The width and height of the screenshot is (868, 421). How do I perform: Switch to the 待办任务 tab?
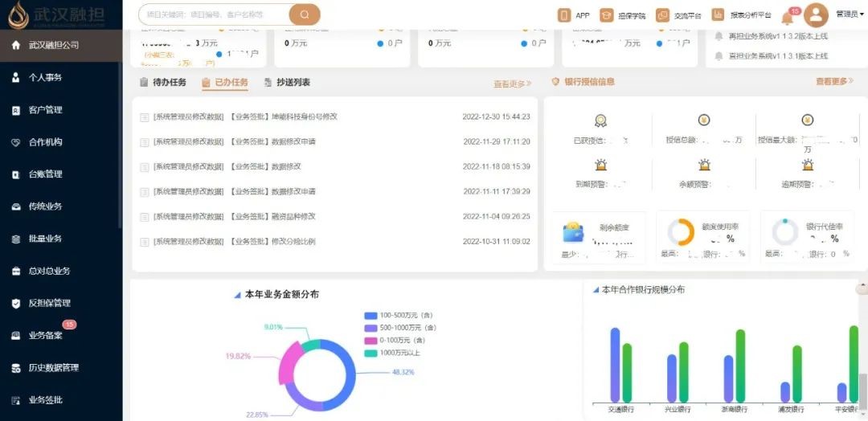[163, 83]
